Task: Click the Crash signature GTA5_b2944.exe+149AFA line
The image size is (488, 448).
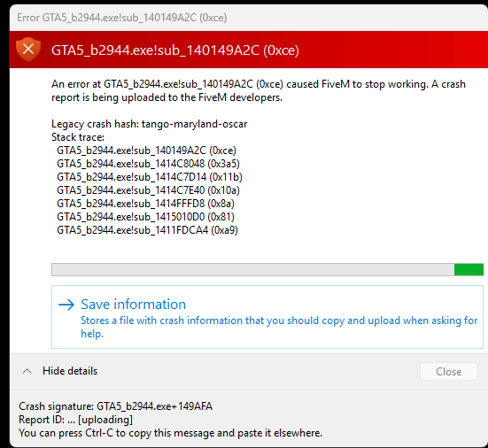Action: (115, 406)
